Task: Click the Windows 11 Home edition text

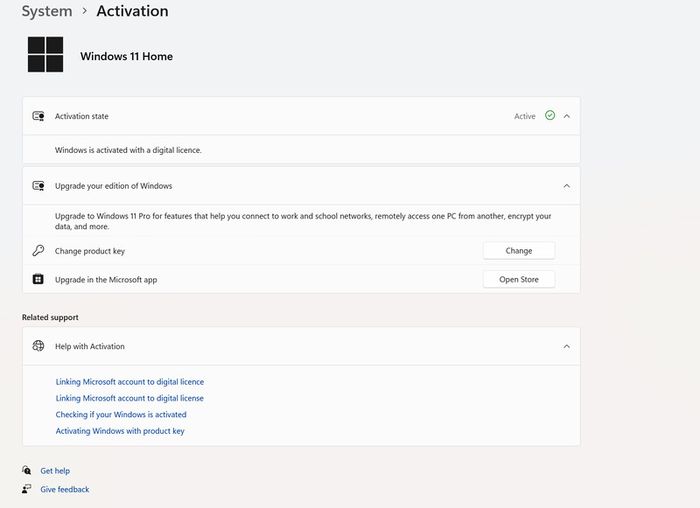Action: pyautogui.click(x=126, y=57)
